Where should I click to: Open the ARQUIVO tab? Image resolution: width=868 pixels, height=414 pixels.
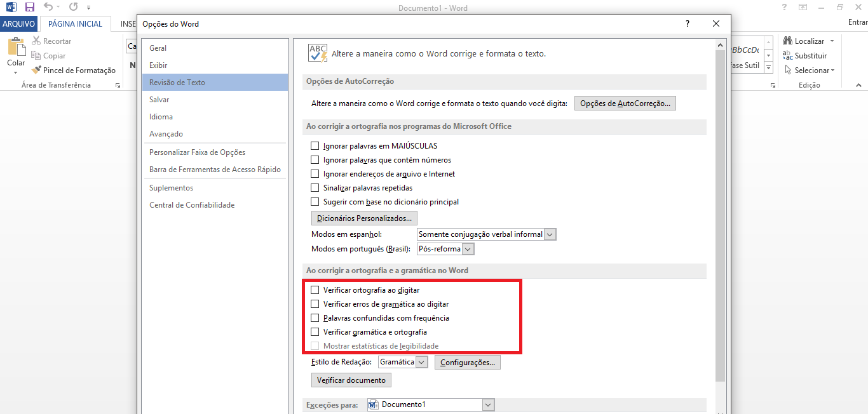point(19,24)
